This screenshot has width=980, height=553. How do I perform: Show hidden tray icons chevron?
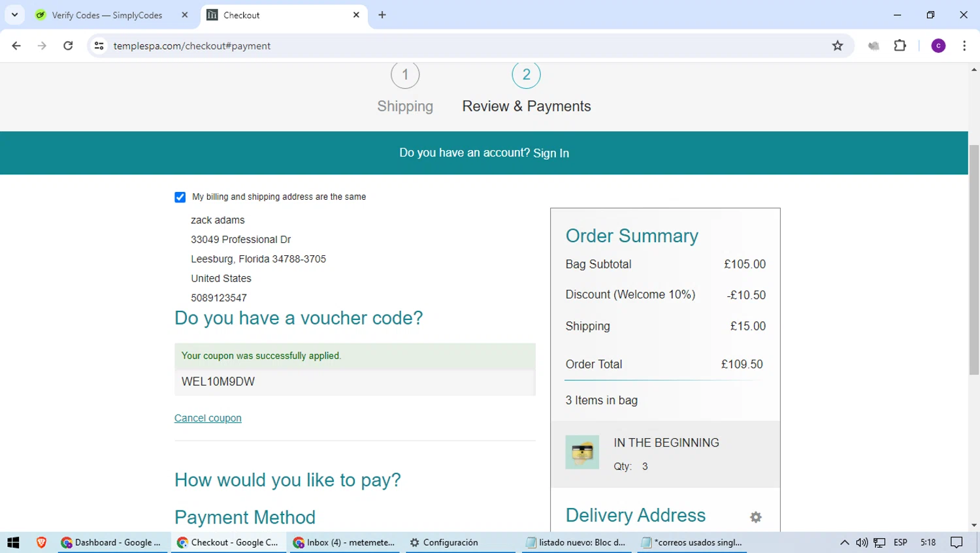click(844, 543)
